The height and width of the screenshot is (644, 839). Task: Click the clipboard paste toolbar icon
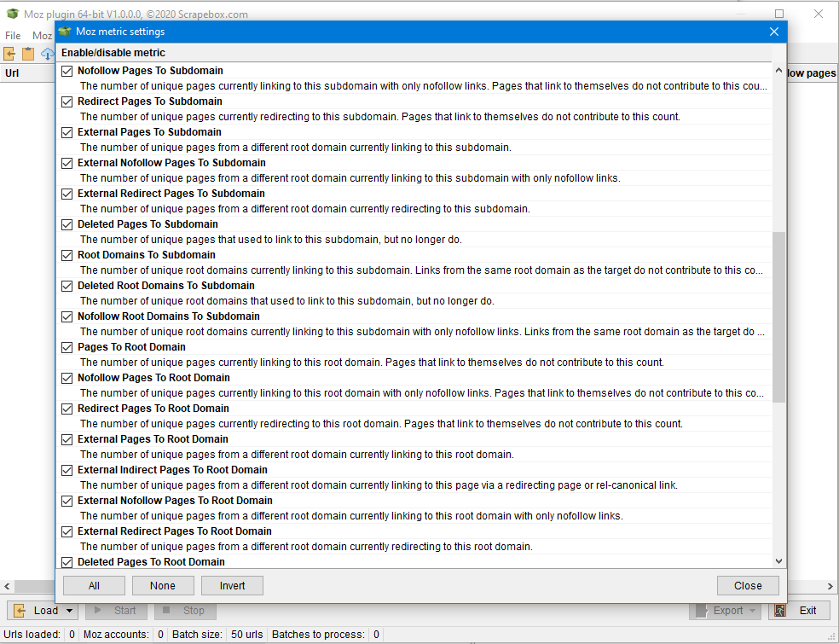click(28, 54)
